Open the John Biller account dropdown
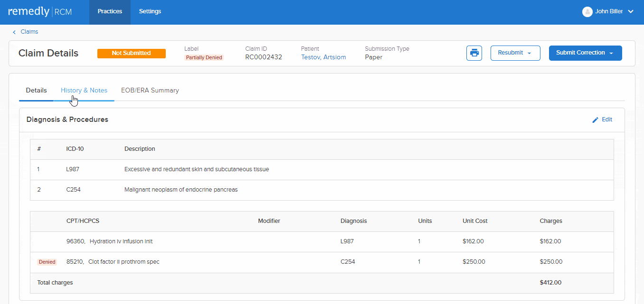The image size is (644, 304). coord(631,11)
